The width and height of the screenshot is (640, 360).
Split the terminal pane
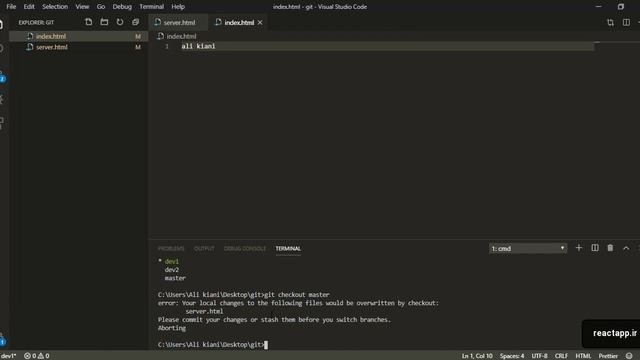pyautogui.click(x=595, y=248)
